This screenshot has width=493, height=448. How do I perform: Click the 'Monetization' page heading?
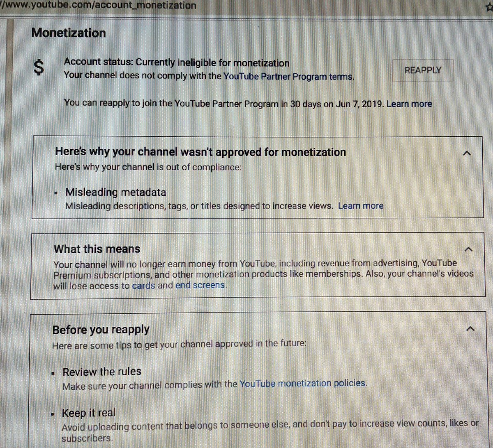coord(69,33)
